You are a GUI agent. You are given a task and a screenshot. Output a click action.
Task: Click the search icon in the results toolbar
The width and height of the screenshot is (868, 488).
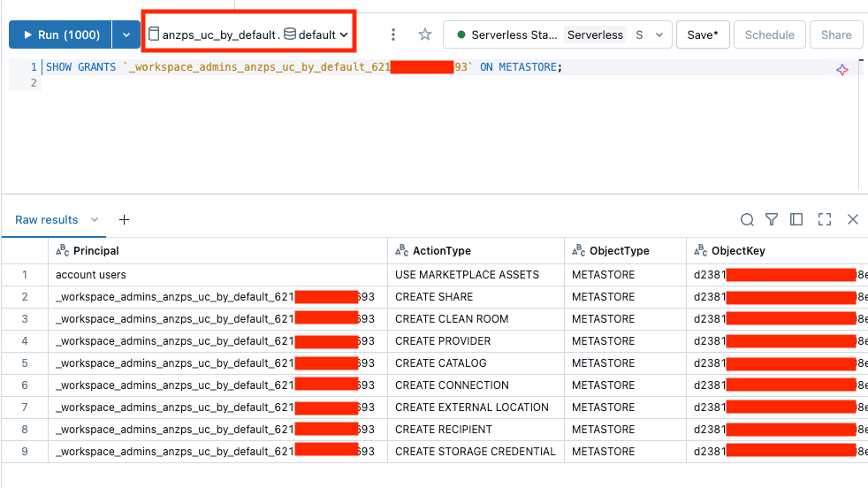[x=747, y=219]
